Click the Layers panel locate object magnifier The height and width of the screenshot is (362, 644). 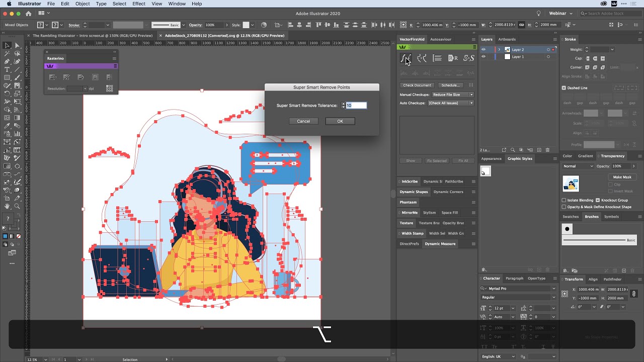tap(513, 150)
